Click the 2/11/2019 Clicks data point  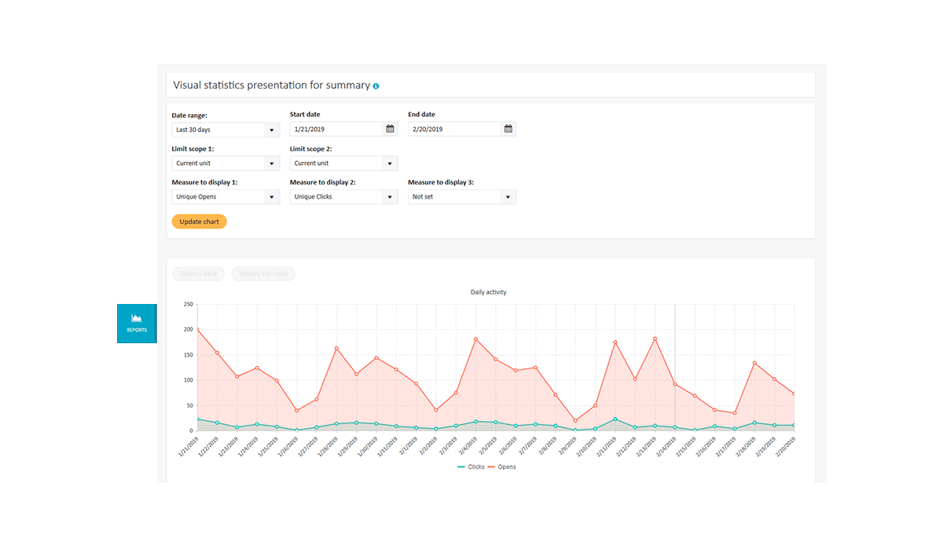coord(615,419)
